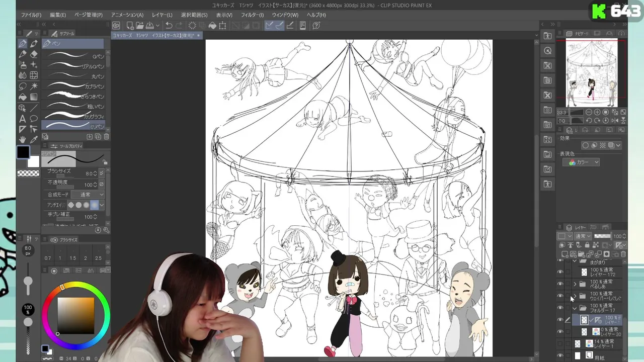
Task: Open the layer blending mode 通常 dropdown
Action: click(584, 236)
